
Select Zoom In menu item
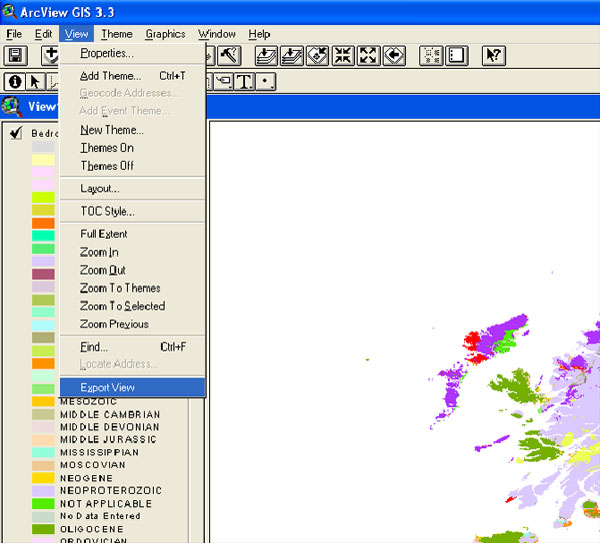click(x=132, y=252)
